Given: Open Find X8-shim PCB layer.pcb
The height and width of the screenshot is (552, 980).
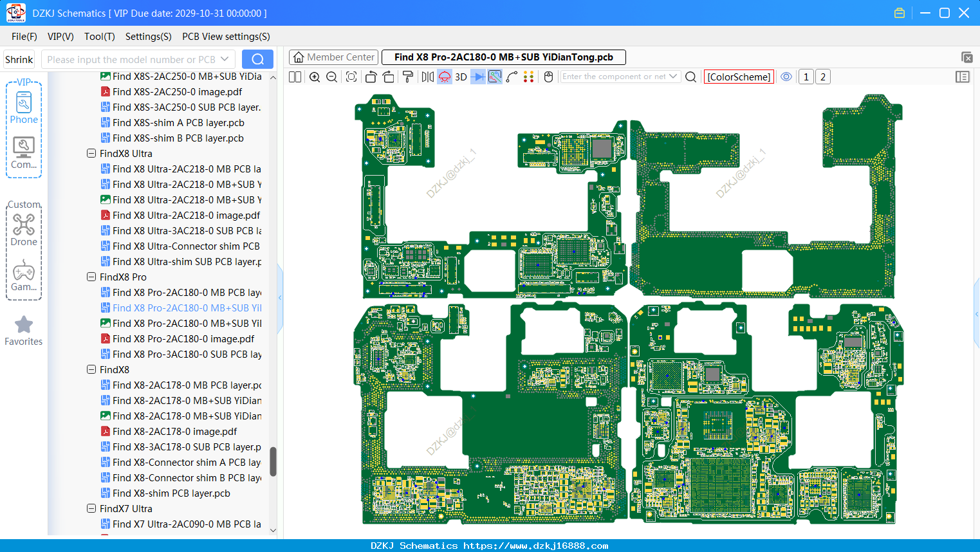Looking at the screenshot, I should pyautogui.click(x=165, y=493).
